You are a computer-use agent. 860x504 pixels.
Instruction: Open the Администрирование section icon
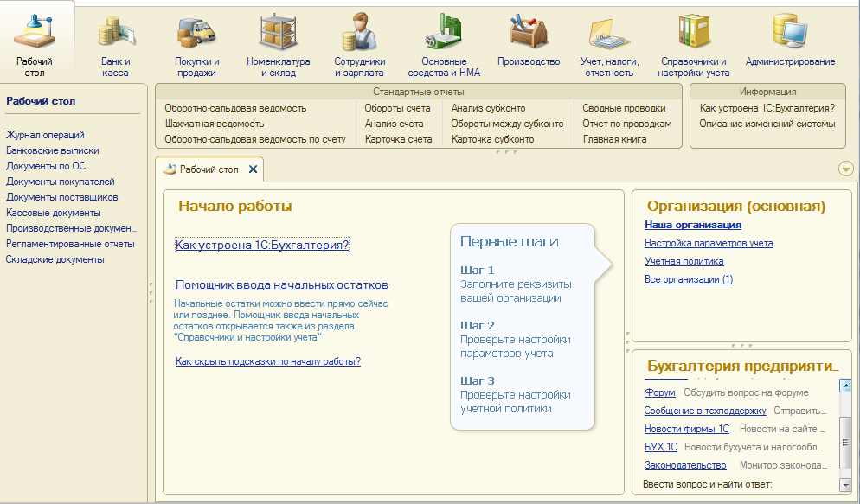tap(790, 30)
